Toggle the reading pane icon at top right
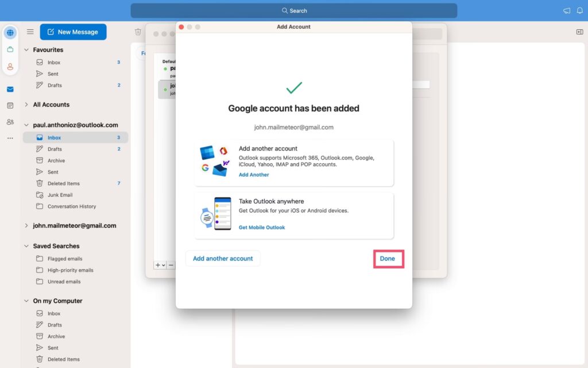The image size is (588, 368). [579, 32]
